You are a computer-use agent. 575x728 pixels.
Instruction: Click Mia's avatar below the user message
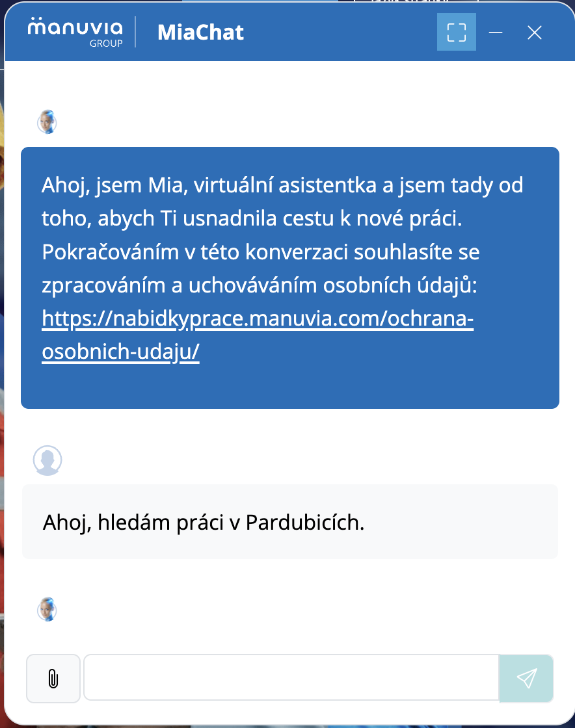(47, 610)
